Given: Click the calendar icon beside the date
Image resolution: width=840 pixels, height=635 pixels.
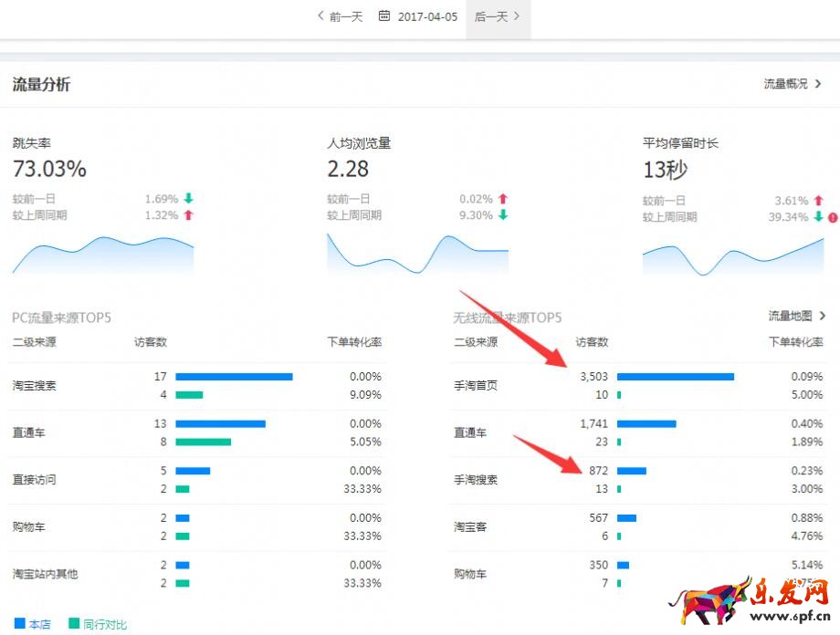Looking at the screenshot, I should [384, 16].
